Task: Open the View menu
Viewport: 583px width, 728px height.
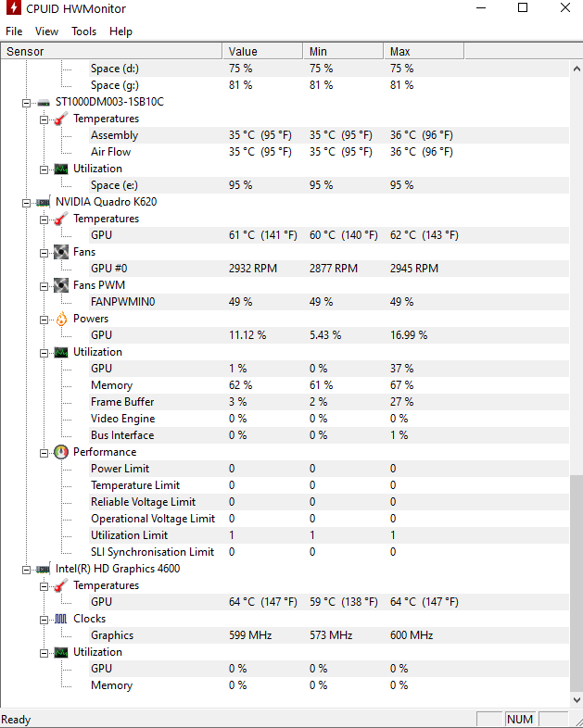Action: tap(46, 31)
